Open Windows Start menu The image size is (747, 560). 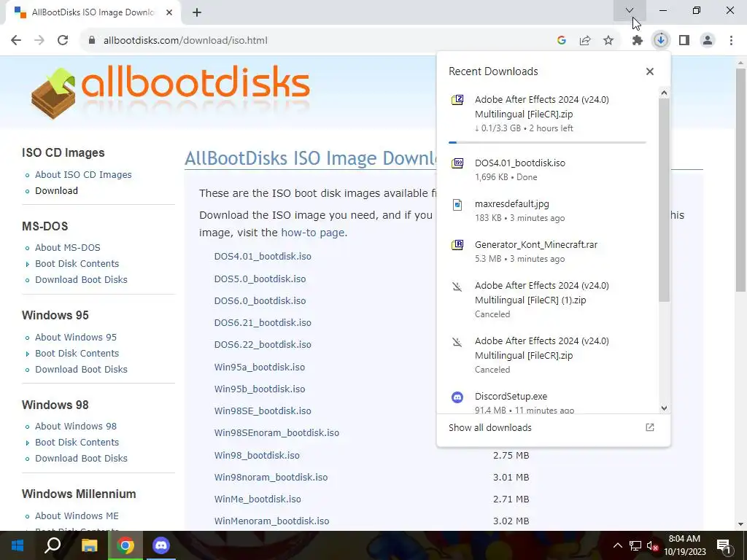[18, 545]
